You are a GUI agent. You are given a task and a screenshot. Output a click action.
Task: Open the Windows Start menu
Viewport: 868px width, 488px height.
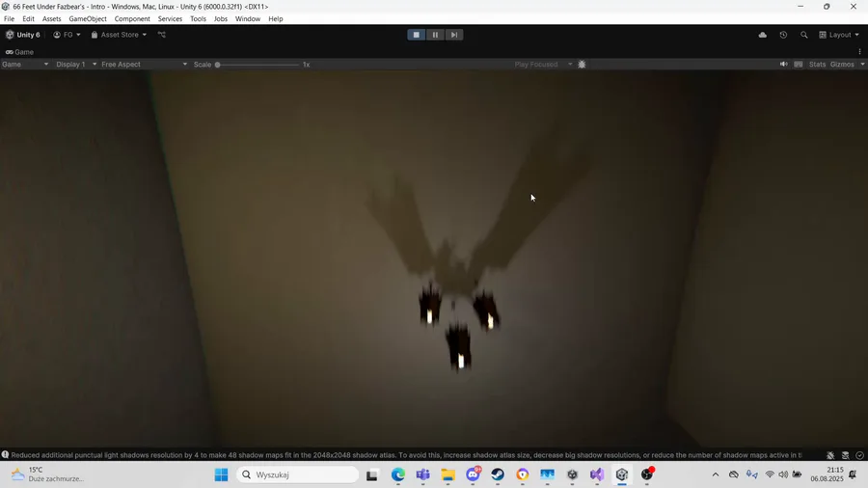[222, 474]
